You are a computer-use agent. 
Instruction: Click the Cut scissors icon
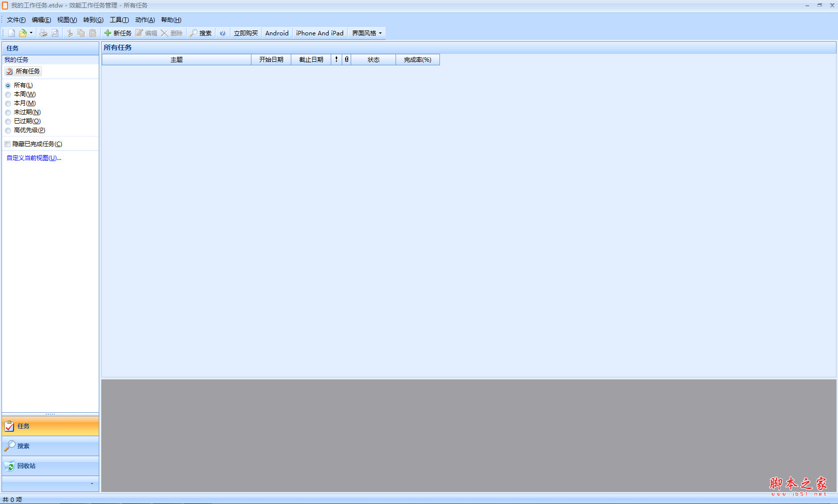70,33
